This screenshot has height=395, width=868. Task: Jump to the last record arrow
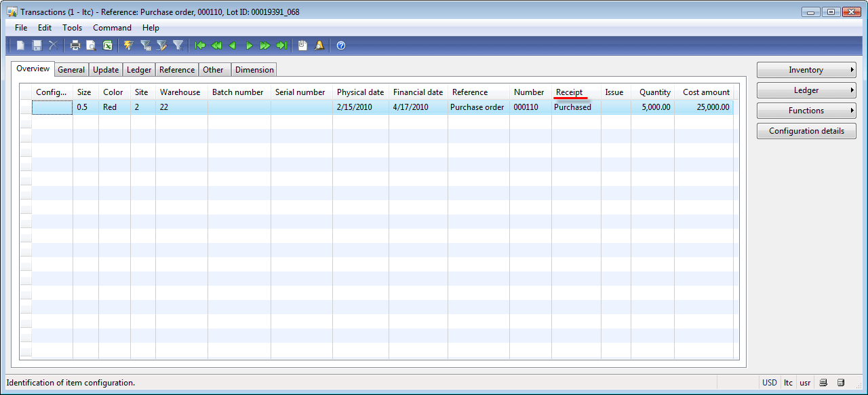pos(281,45)
